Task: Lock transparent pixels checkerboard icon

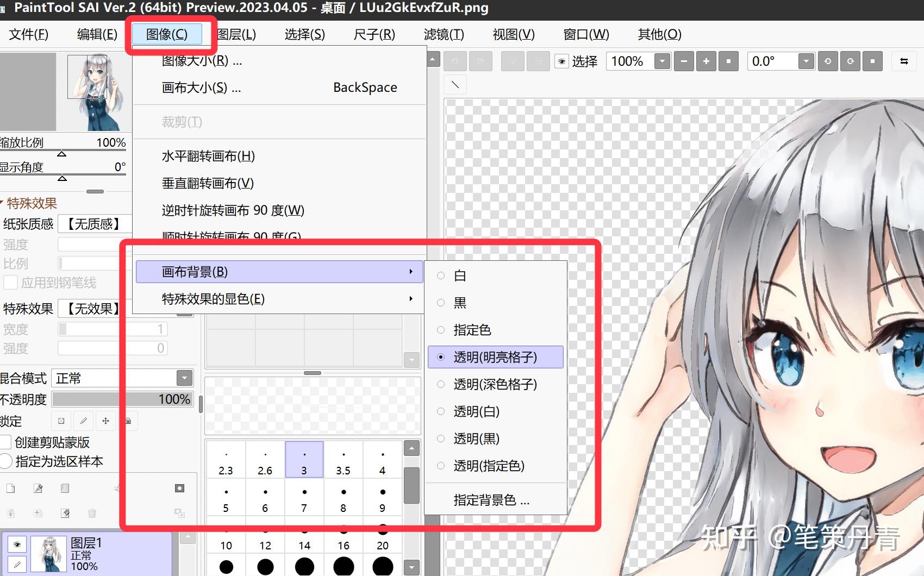Action: pyautogui.click(x=61, y=421)
